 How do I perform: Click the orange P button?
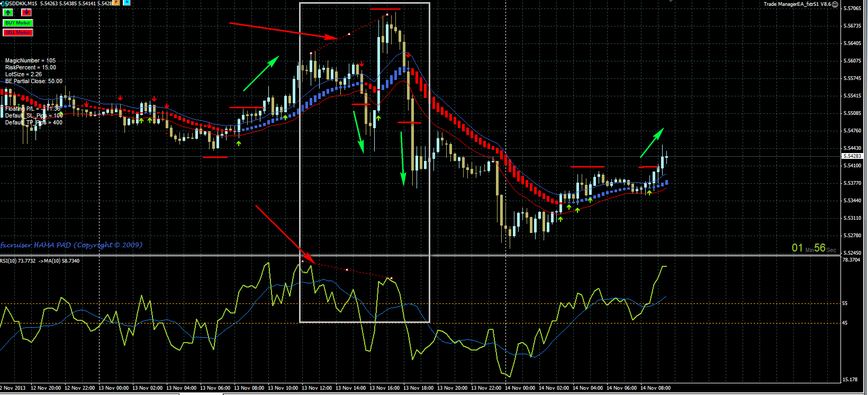116,3
